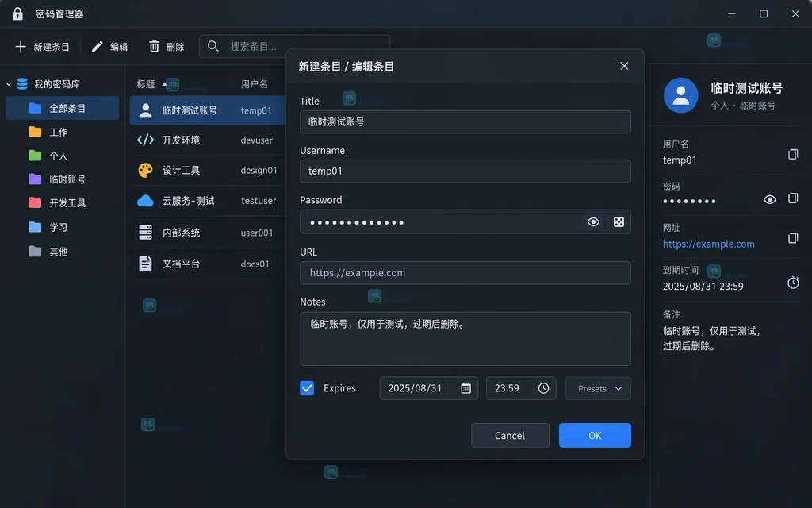Copy the 网址 in details panel
Image resolution: width=812 pixels, height=508 pixels.
[793, 237]
